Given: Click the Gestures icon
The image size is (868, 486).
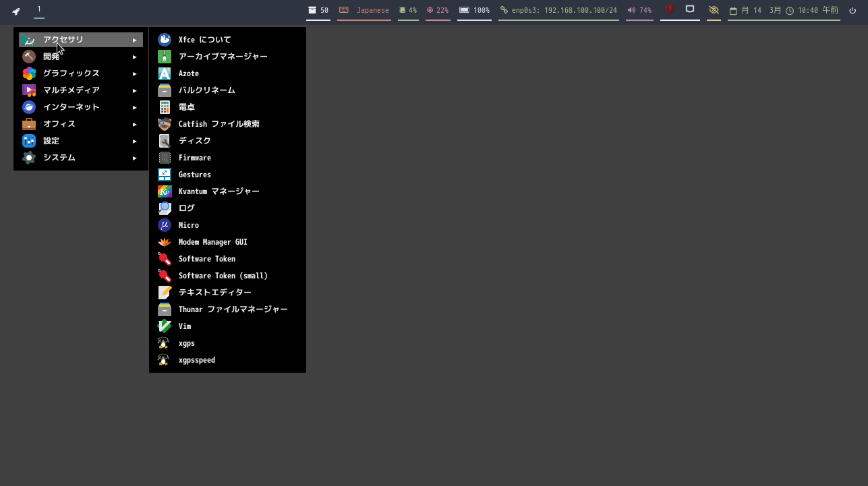Looking at the screenshot, I should (x=165, y=175).
